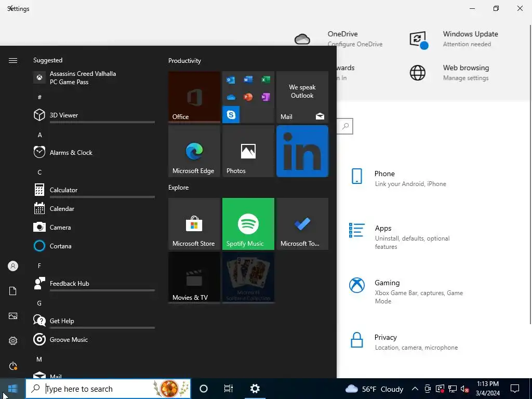Select Settings app on taskbar

point(255,389)
